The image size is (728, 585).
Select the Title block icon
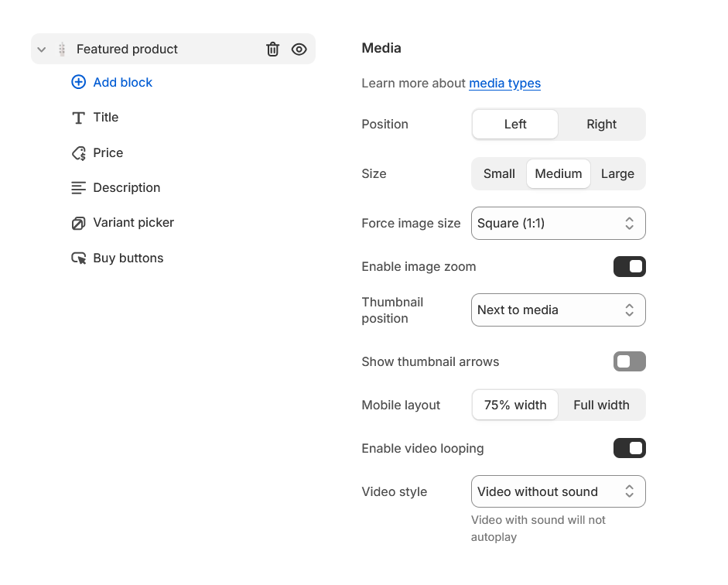coord(78,117)
